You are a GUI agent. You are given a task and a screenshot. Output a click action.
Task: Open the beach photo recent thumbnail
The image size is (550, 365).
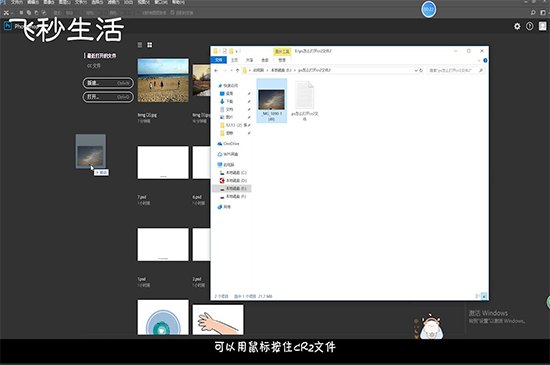click(163, 80)
